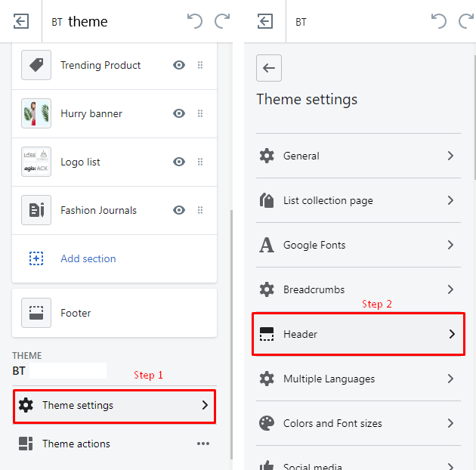The height and width of the screenshot is (470, 476).
Task: Expand Multiple Languages chevron
Action: pyautogui.click(x=450, y=379)
